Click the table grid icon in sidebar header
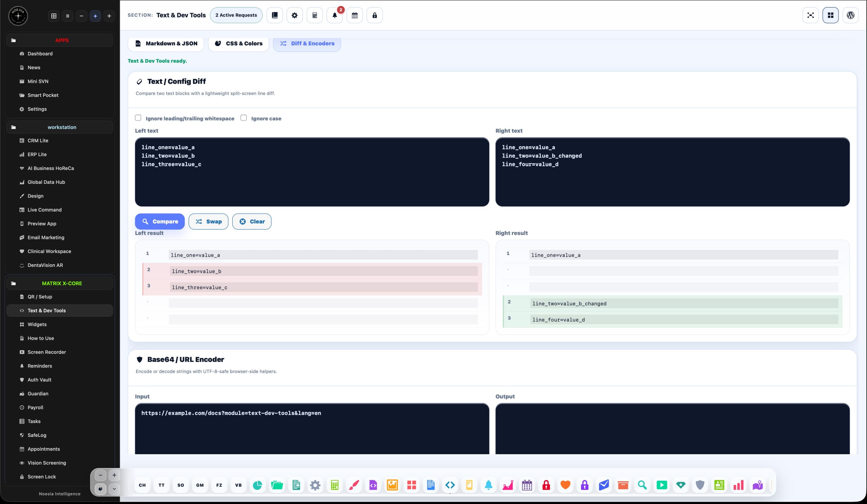 point(54,16)
